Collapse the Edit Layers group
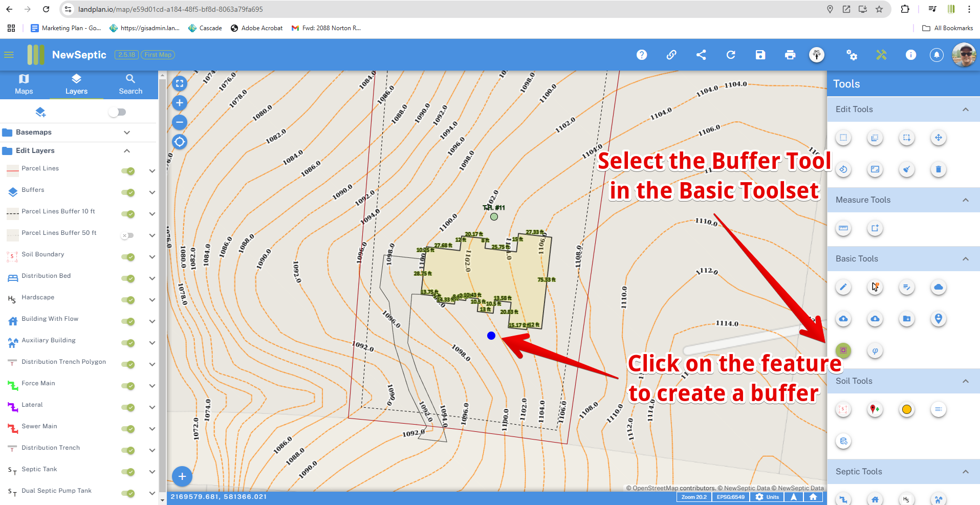The image size is (980, 505). click(x=127, y=151)
